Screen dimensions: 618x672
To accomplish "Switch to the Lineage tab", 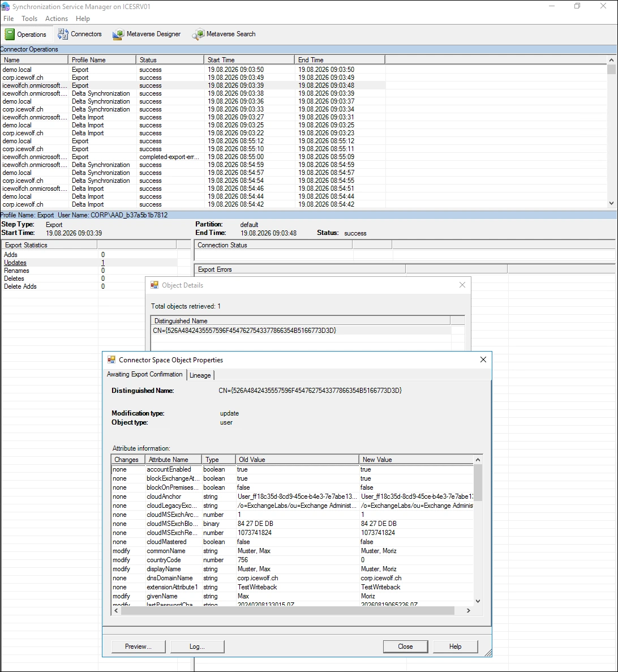I will (200, 375).
